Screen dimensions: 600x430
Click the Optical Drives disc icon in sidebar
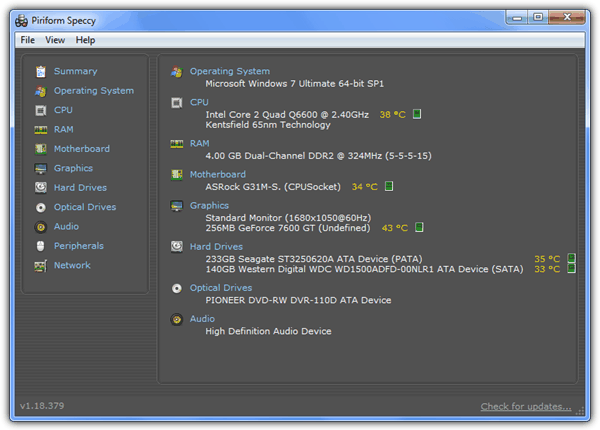pyautogui.click(x=41, y=208)
